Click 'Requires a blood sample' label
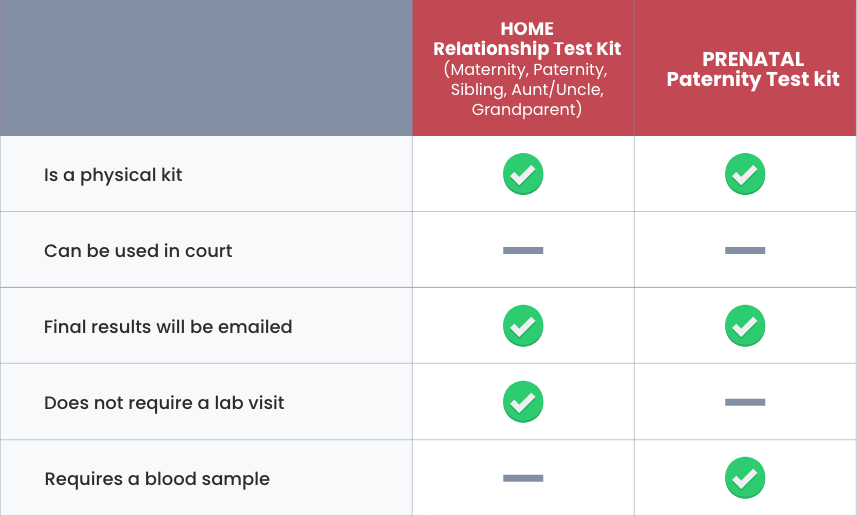Image resolution: width=857 pixels, height=516 pixels. click(157, 479)
